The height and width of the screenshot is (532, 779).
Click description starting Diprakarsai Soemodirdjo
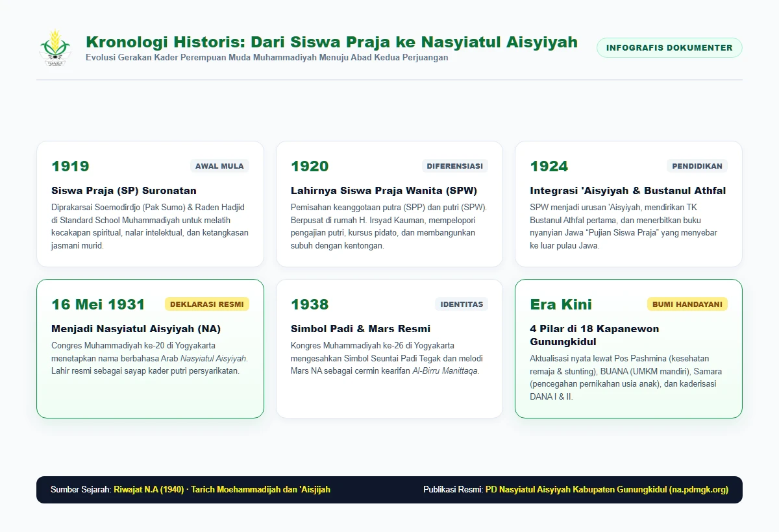pos(150,226)
